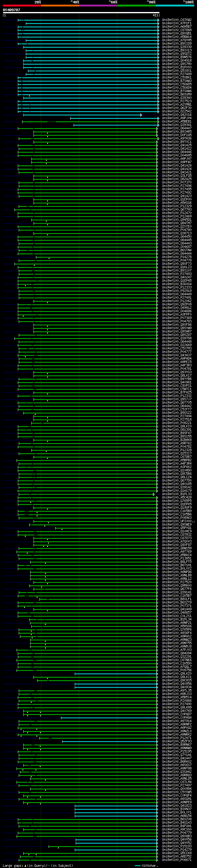Select the UniRef100_B8XLF1 label

(177, 599)
